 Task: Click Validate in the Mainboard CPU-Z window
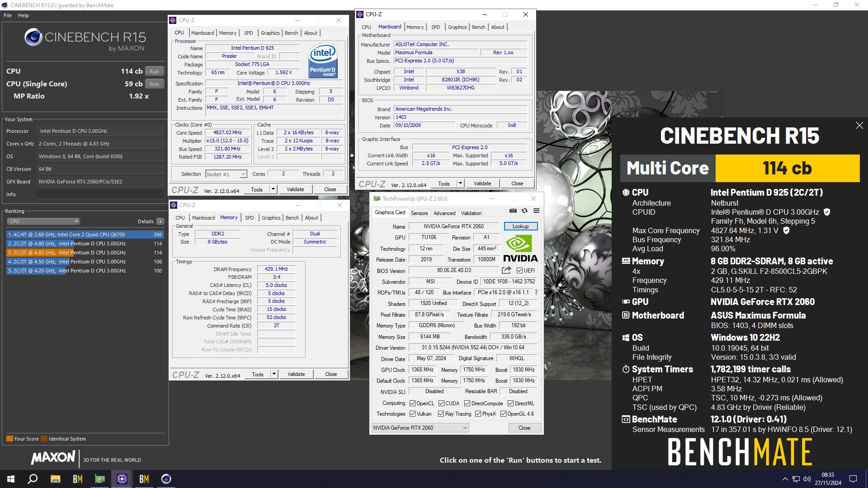tap(482, 183)
